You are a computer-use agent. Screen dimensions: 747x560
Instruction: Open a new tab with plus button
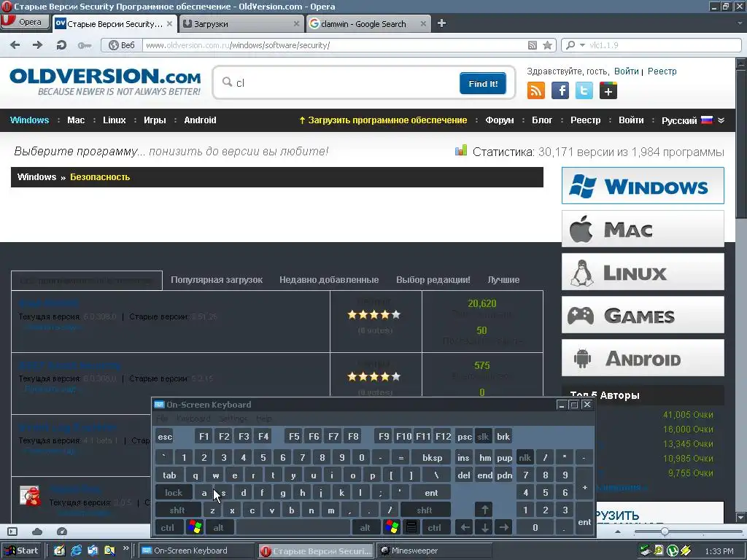click(x=441, y=23)
